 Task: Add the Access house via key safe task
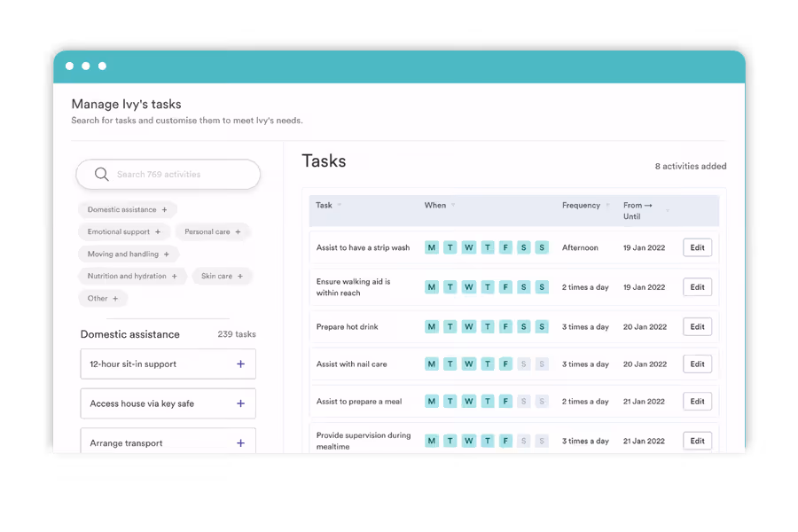click(240, 403)
